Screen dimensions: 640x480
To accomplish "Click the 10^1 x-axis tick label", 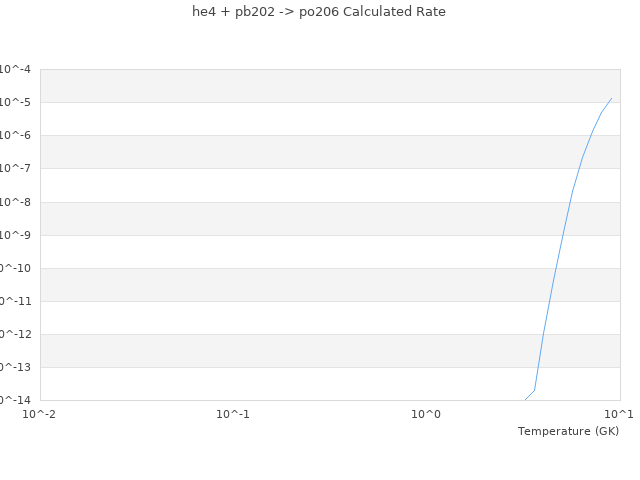I will pyautogui.click(x=619, y=414).
